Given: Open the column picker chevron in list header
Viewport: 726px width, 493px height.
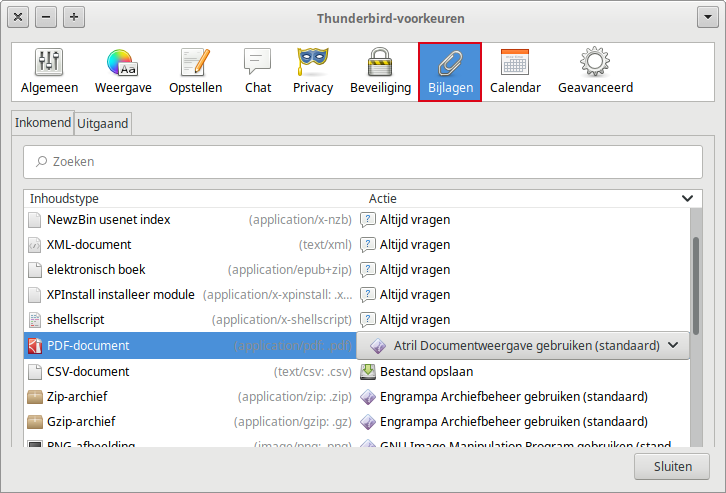Looking at the screenshot, I should 688,199.
